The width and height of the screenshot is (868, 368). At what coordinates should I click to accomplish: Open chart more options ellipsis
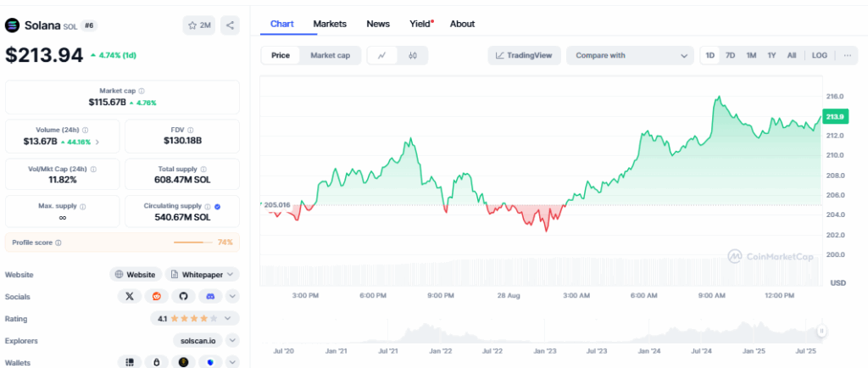(x=848, y=55)
